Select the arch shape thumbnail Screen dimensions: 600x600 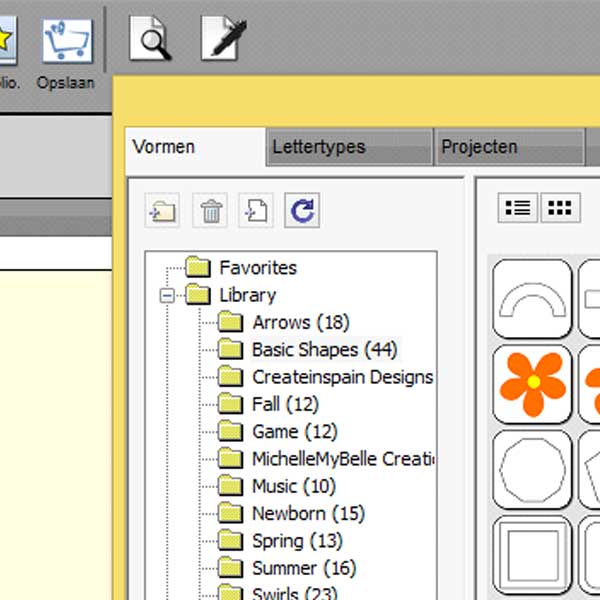(x=532, y=299)
